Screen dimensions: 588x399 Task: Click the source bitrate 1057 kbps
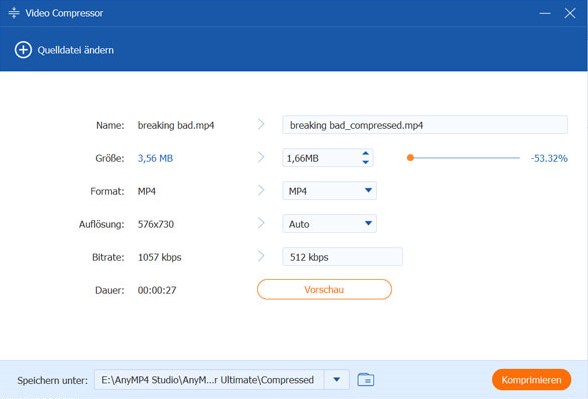click(x=159, y=257)
